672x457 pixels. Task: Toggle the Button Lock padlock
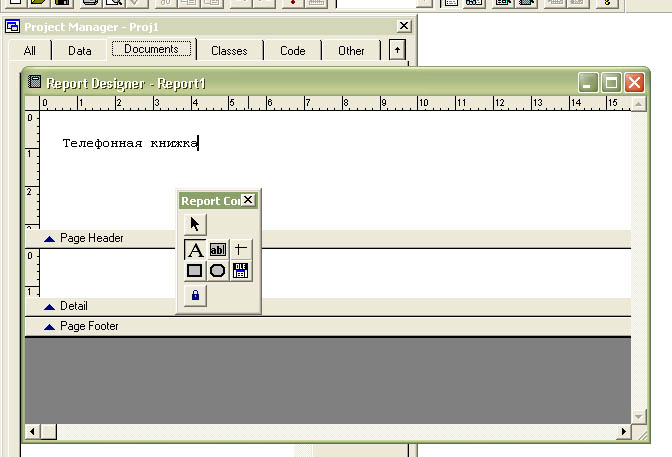pos(195,295)
